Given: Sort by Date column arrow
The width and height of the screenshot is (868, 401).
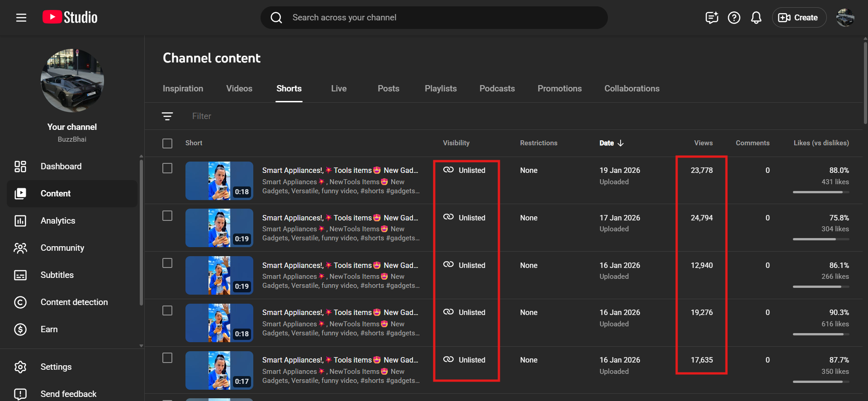Looking at the screenshot, I should [x=621, y=143].
